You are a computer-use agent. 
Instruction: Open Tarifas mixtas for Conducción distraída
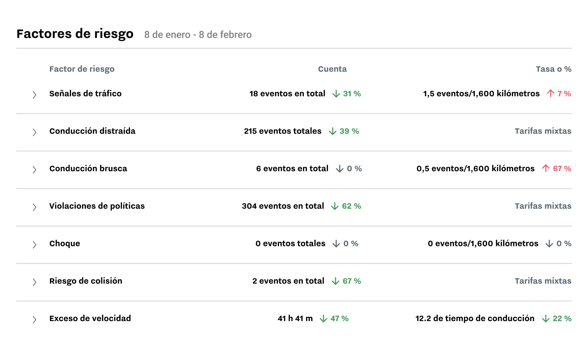pyautogui.click(x=543, y=131)
